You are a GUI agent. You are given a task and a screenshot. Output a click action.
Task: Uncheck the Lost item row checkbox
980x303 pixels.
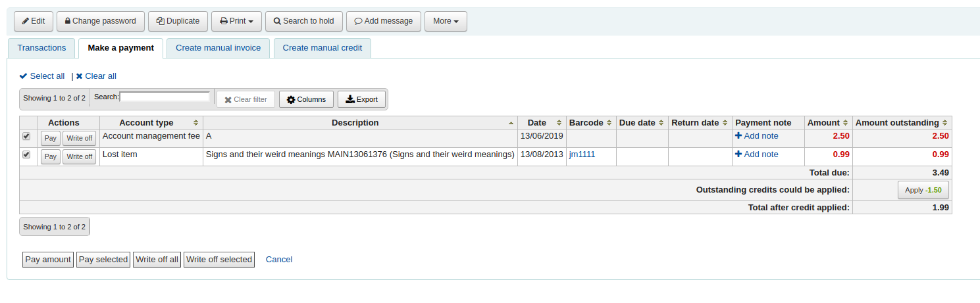pyautogui.click(x=26, y=154)
